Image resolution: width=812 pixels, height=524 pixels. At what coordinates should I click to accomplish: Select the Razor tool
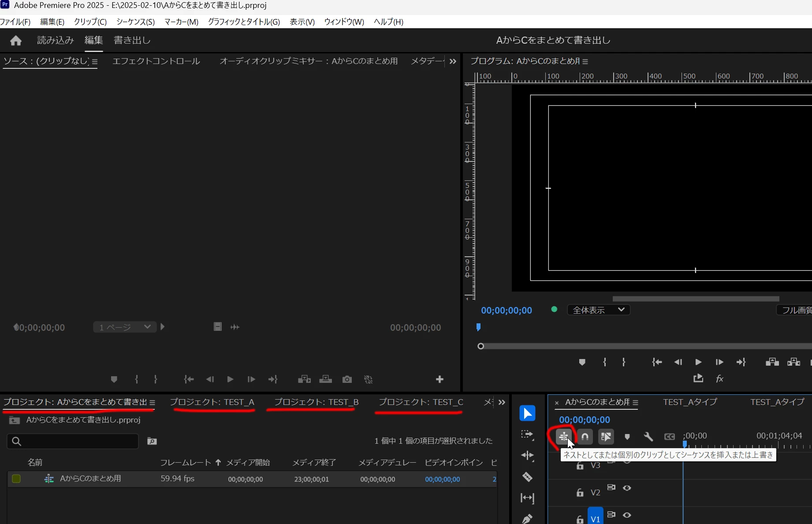pyautogui.click(x=527, y=477)
